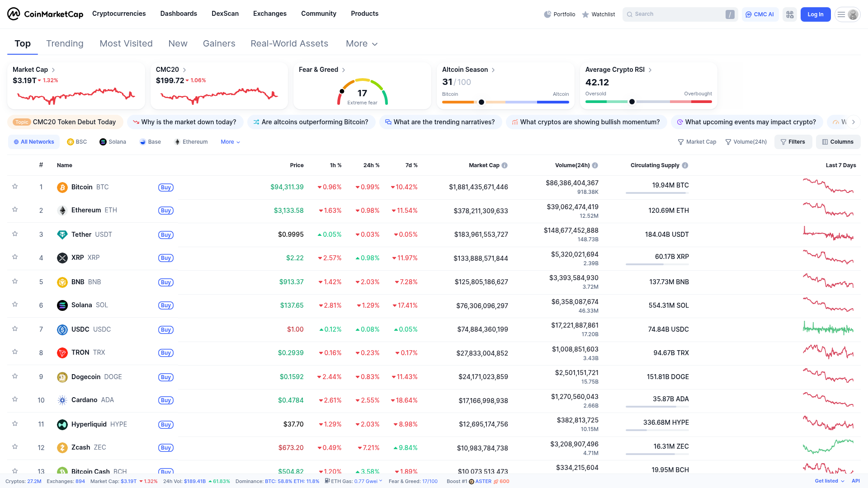Open Zcash's Last 7 Days sparkline chart
The image size is (868, 488).
[x=828, y=446]
